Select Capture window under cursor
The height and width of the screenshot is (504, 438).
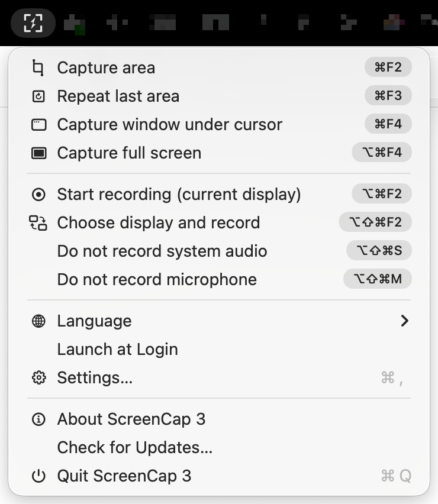pyautogui.click(x=219, y=124)
